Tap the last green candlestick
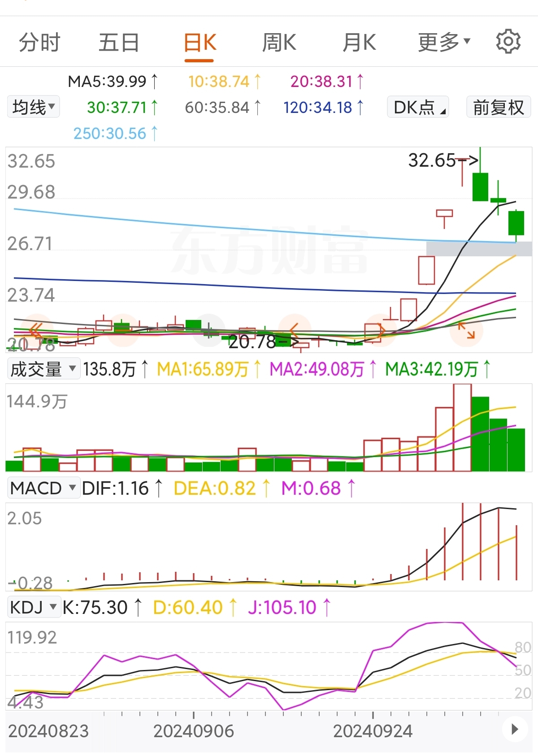Screen dimensions: 538x756 tap(516, 223)
